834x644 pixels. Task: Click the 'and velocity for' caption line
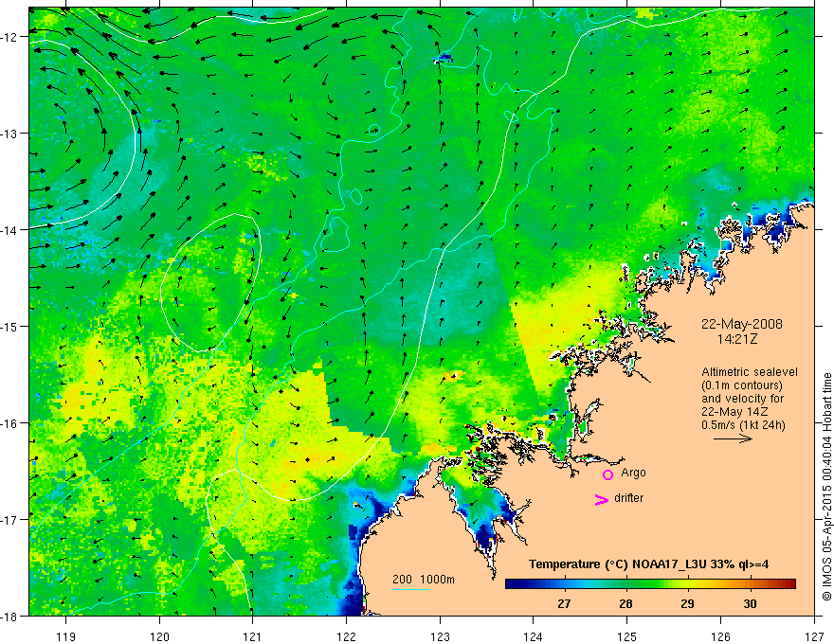point(742,399)
